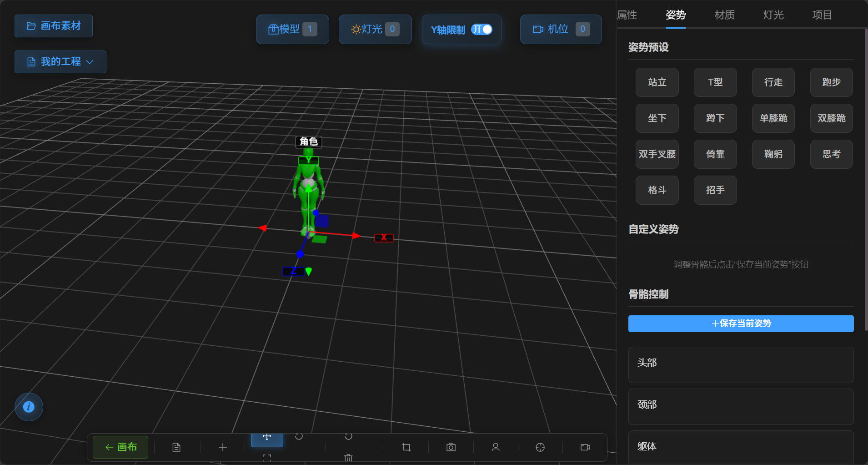
Task: Expand the 躯体 bone control section
Action: 741,448
